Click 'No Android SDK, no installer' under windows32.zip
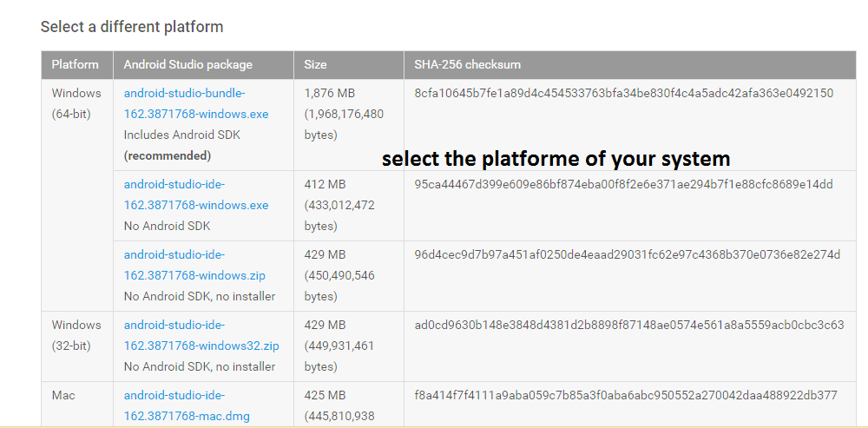 click(x=200, y=367)
